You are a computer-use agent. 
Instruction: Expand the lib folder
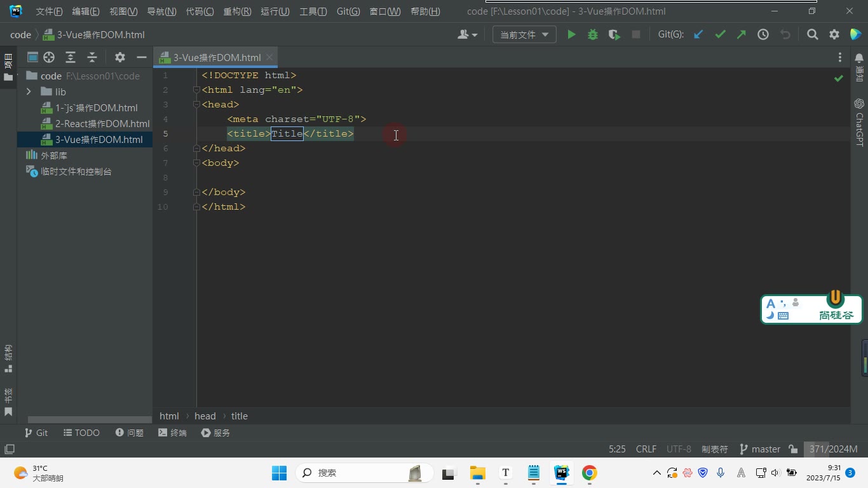(x=29, y=91)
